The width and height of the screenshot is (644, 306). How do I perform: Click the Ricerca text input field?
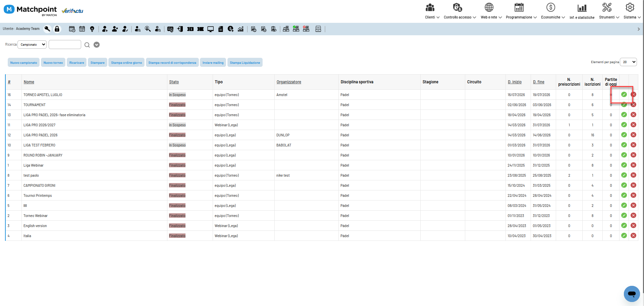(65, 45)
